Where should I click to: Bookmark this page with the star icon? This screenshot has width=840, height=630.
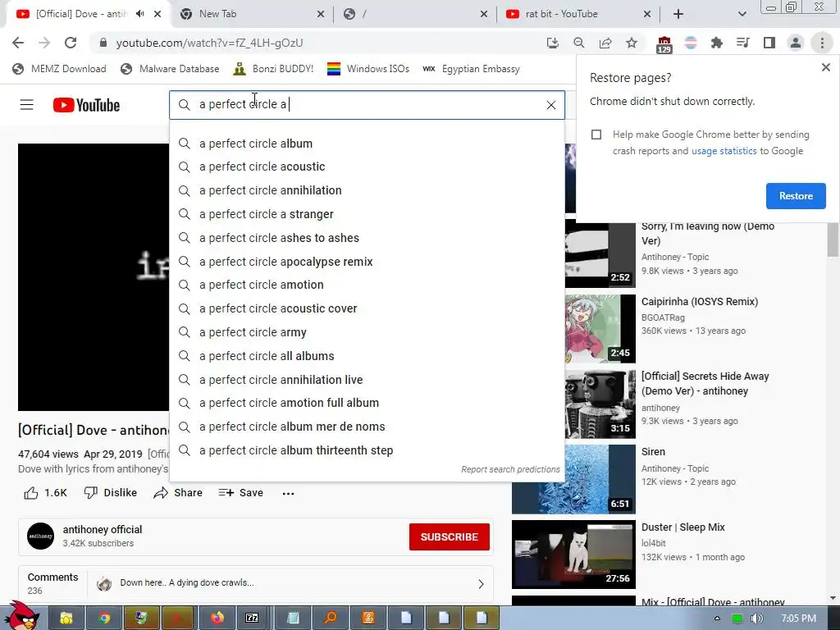632,43
